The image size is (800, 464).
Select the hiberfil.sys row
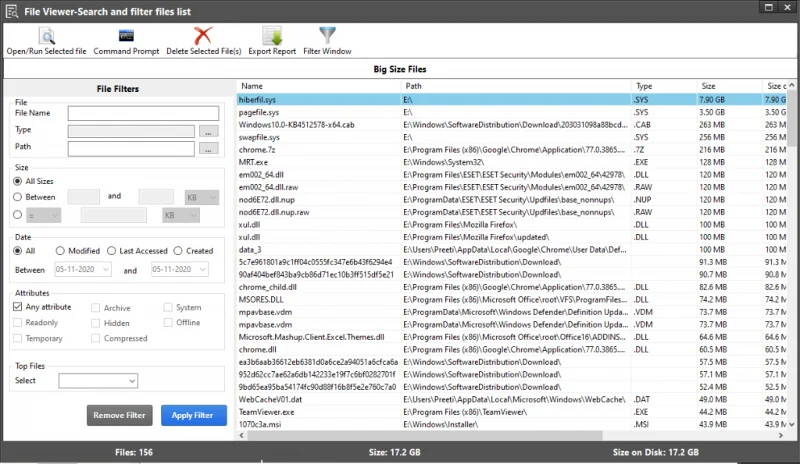512,100
